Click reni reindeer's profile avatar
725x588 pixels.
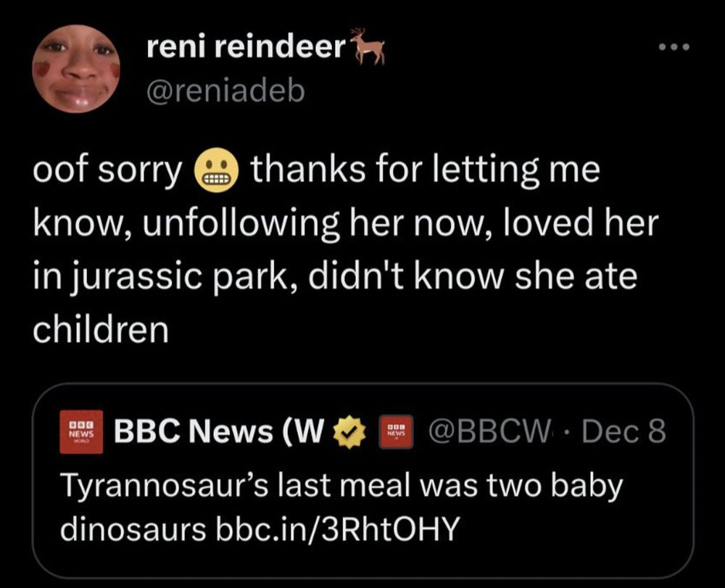(x=75, y=67)
